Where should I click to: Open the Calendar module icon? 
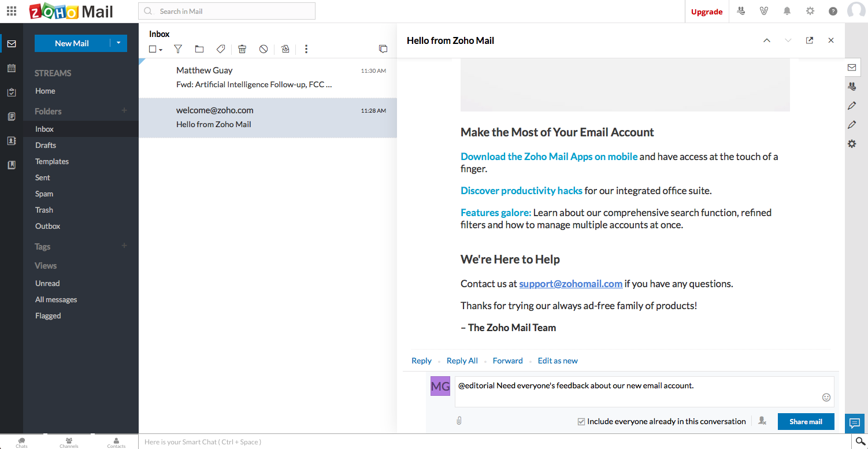tap(12, 68)
